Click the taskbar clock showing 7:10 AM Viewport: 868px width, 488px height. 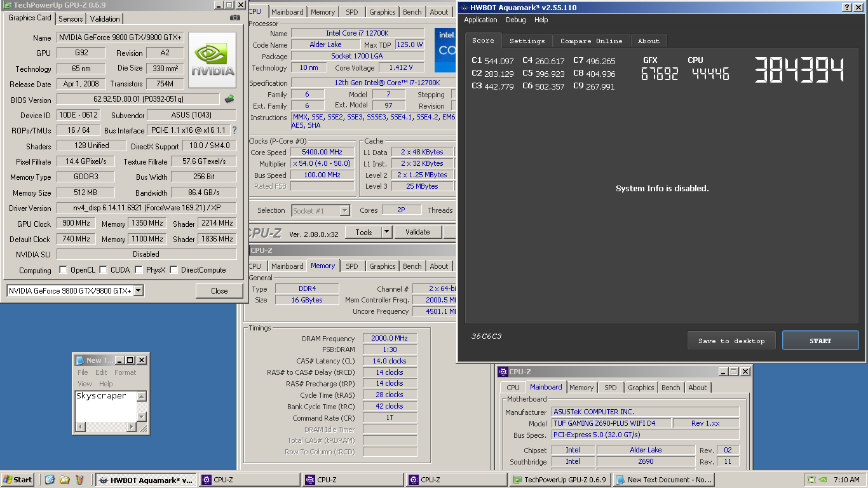tap(846, 480)
